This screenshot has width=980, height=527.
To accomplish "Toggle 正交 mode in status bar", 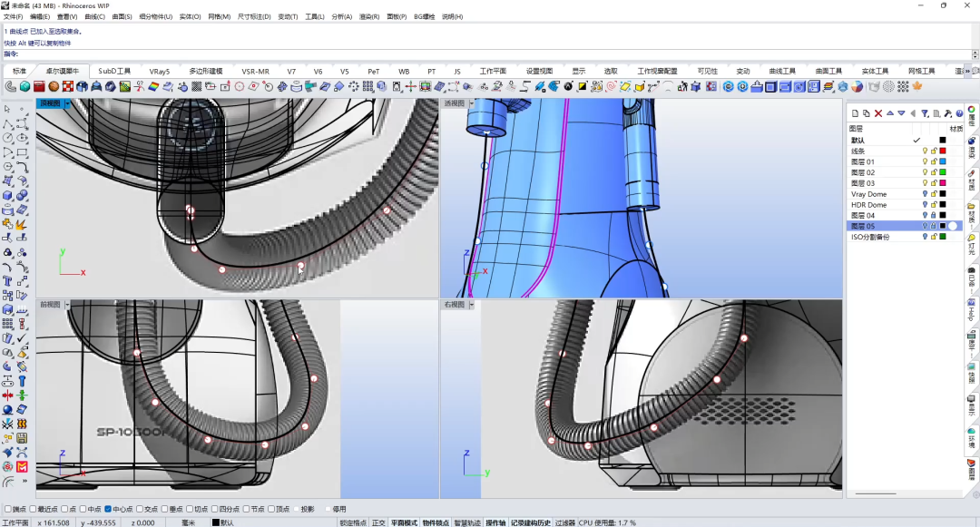I will pyautogui.click(x=378, y=522).
